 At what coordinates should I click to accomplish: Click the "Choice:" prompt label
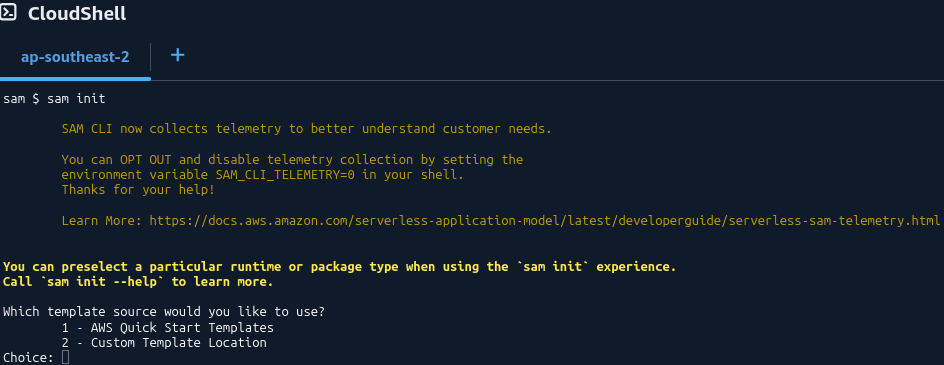pos(28,358)
